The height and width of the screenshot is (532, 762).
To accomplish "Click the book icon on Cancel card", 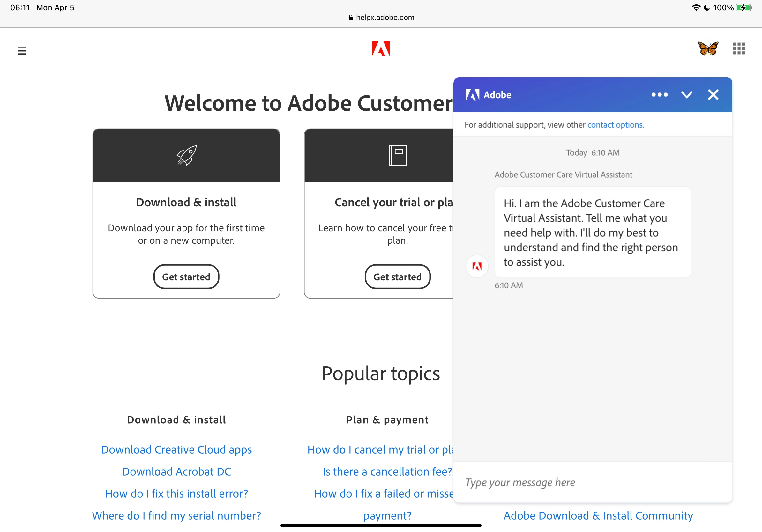I will 398,155.
